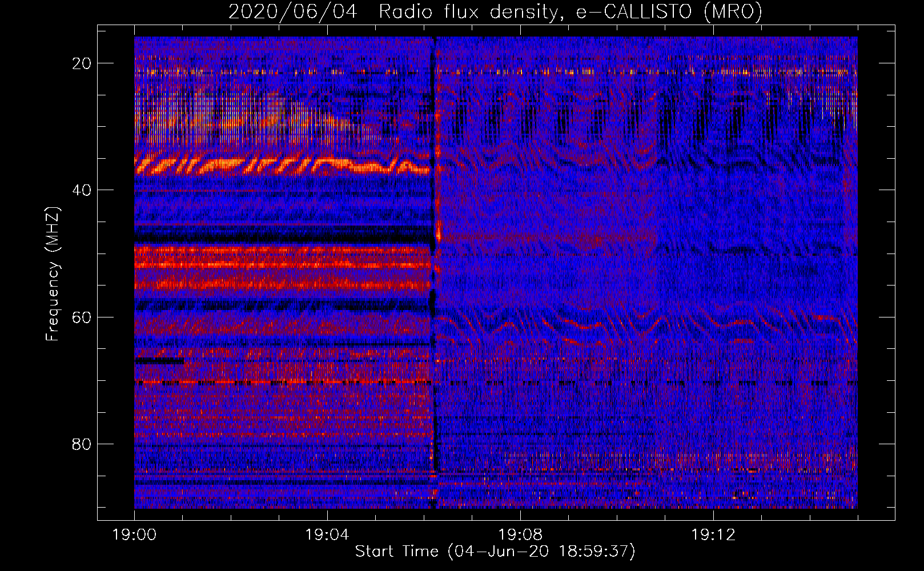Click the "19:12" time tick label
Image resolution: width=924 pixels, height=571 pixels.
(713, 535)
